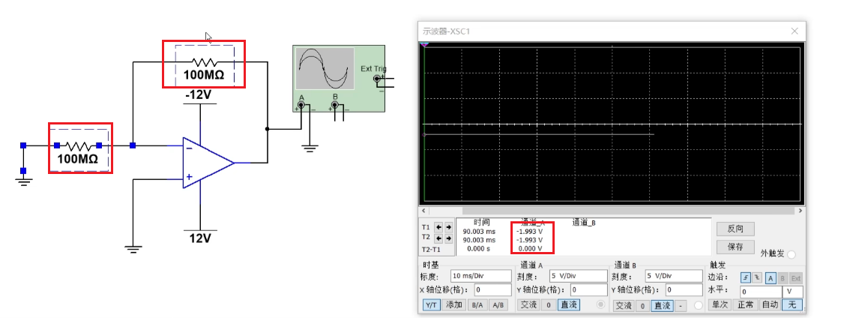The width and height of the screenshot is (868, 318).
Task: Set trigger mode to 正常
Action: (746, 304)
